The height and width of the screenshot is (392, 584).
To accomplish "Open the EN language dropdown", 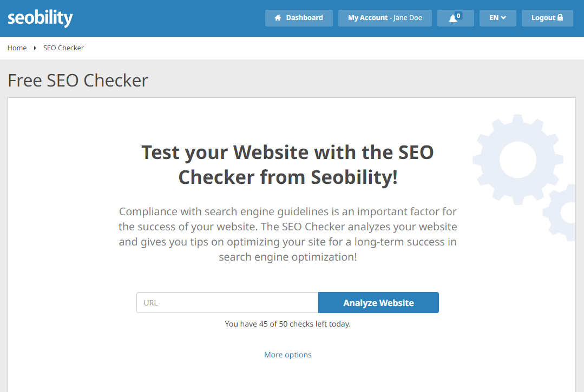I will [497, 17].
